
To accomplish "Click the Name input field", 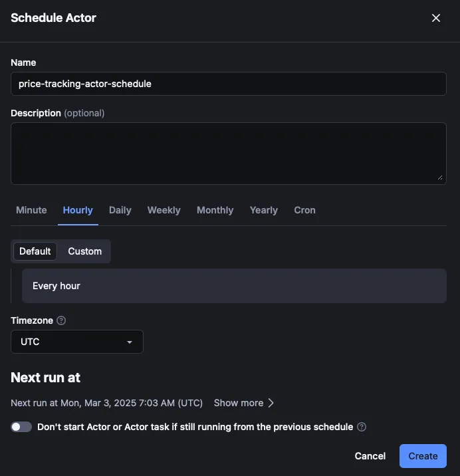I will click(228, 84).
